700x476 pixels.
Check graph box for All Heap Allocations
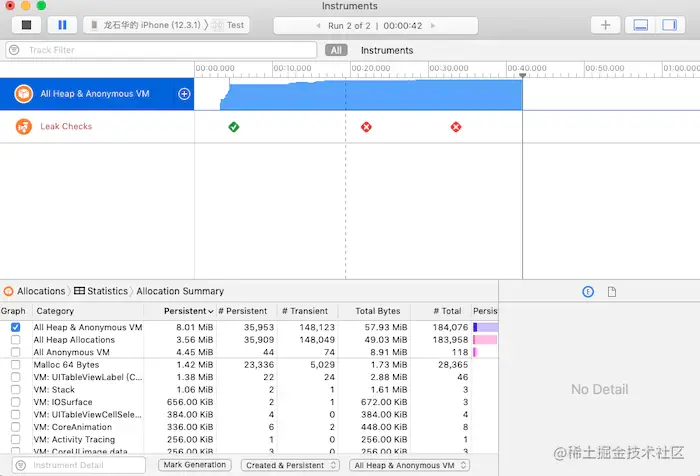tap(15, 340)
